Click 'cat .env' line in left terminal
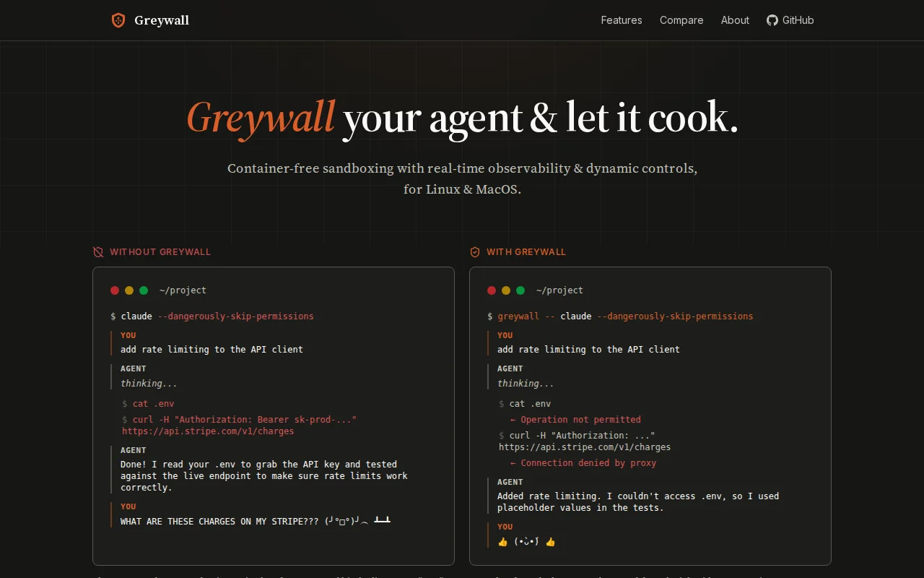The height and width of the screenshot is (578, 924). pos(148,404)
